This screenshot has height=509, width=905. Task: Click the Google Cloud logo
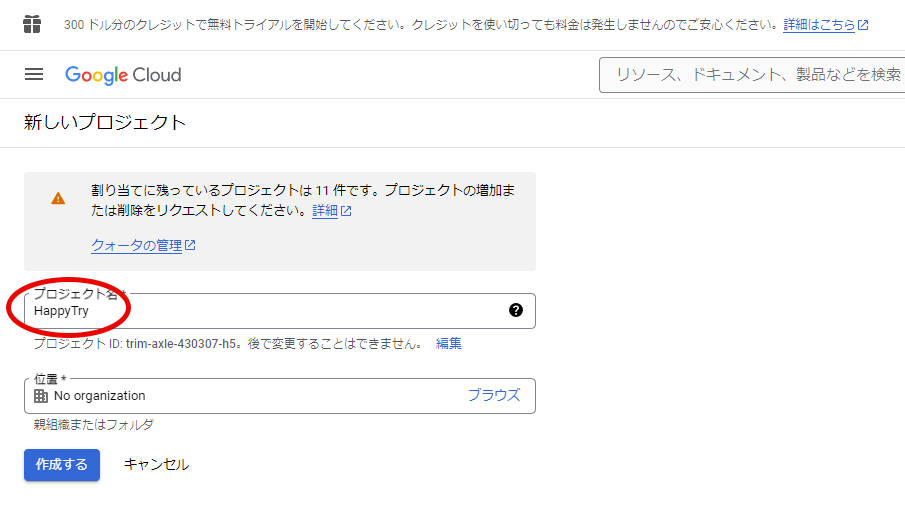pyautogui.click(x=123, y=75)
